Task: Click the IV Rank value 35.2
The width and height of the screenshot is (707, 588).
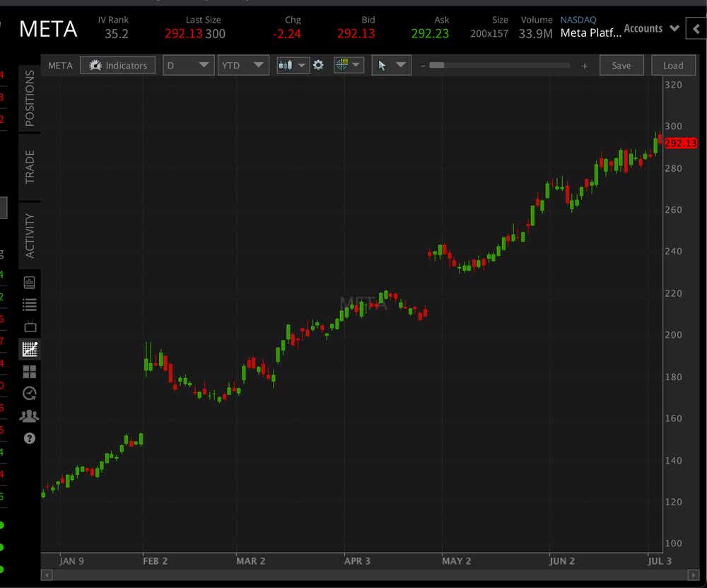Action: coord(117,34)
